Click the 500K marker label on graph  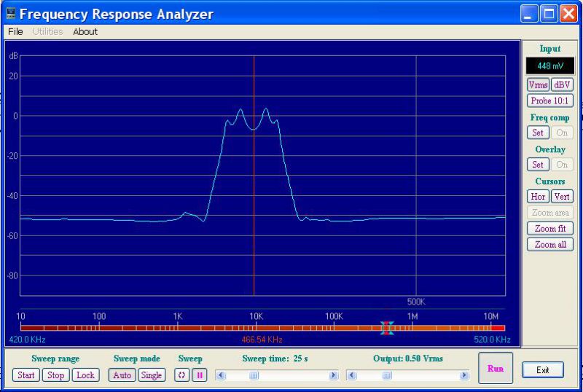[416, 302]
